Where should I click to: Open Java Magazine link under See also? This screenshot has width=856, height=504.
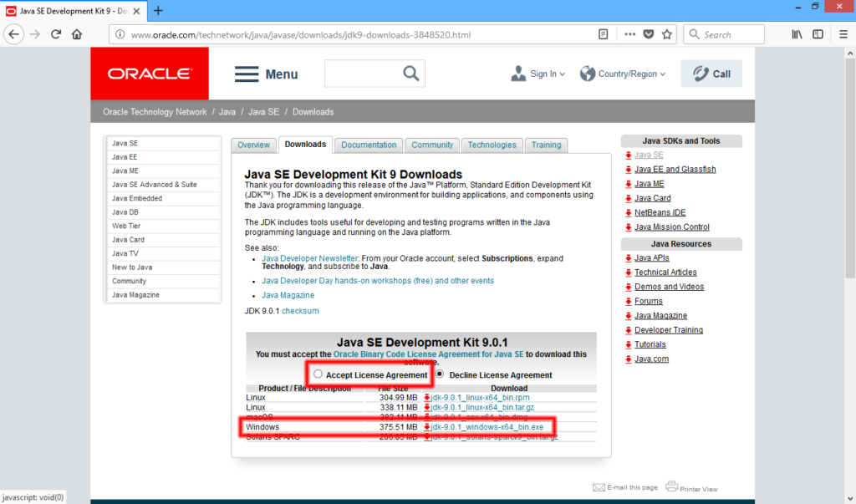pyautogui.click(x=288, y=295)
